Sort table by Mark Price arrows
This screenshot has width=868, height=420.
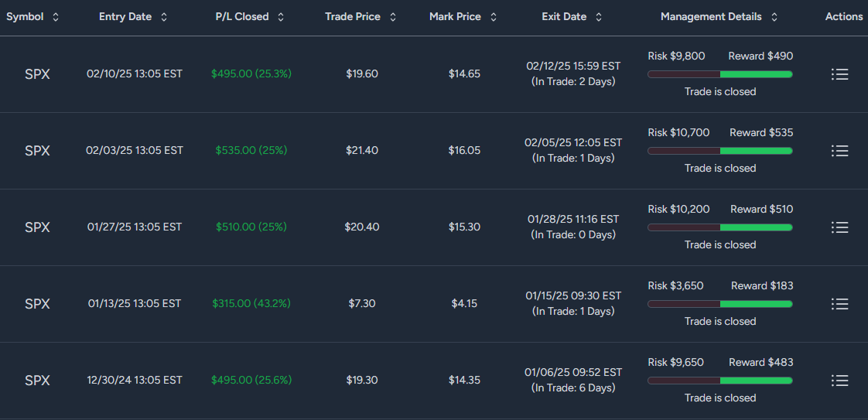pyautogui.click(x=494, y=17)
